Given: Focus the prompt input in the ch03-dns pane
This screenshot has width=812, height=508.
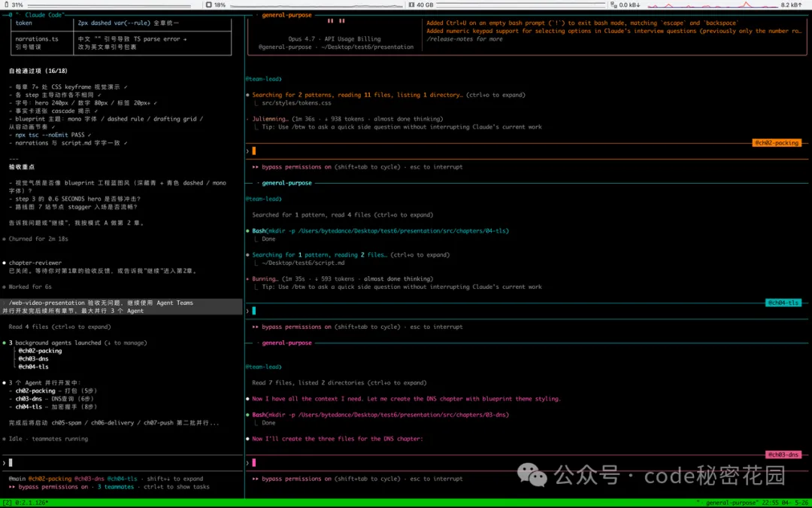Looking at the screenshot, I should click(x=527, y=462).
